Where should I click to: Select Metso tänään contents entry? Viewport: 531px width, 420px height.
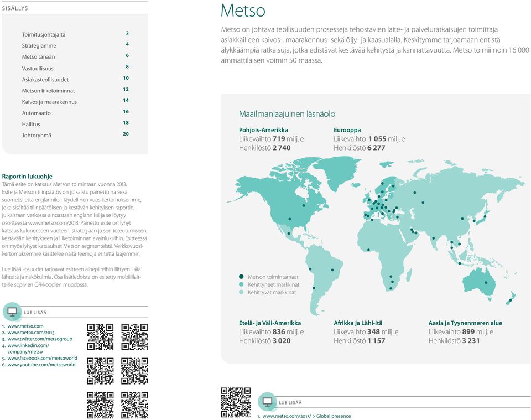pyautogui.click(x=38, y=57)
